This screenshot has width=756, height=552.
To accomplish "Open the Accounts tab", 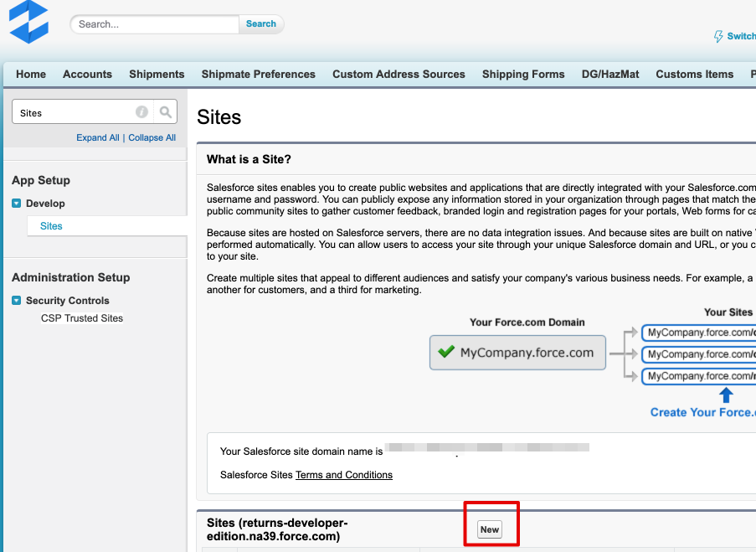I will [87, 75].
